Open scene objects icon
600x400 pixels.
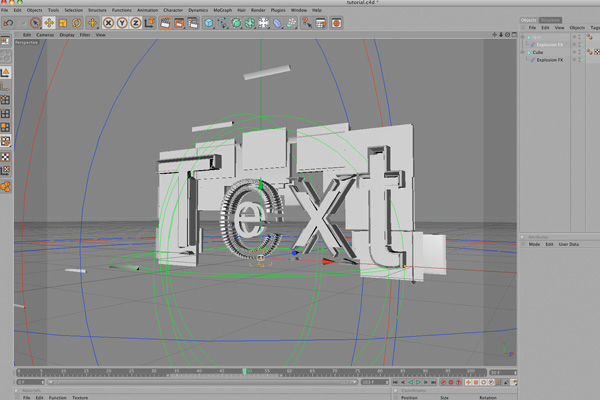(264, 23)
